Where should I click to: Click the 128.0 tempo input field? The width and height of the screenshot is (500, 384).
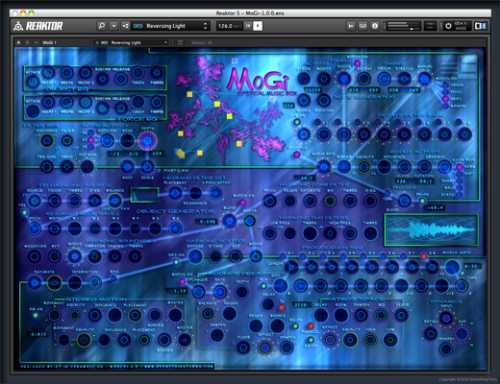[229, 26]
